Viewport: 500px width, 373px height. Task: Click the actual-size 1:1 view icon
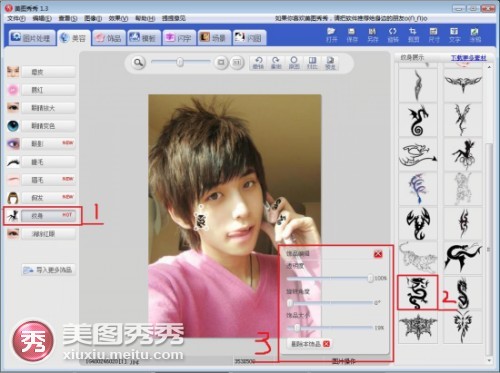click(x=237, y=62)
